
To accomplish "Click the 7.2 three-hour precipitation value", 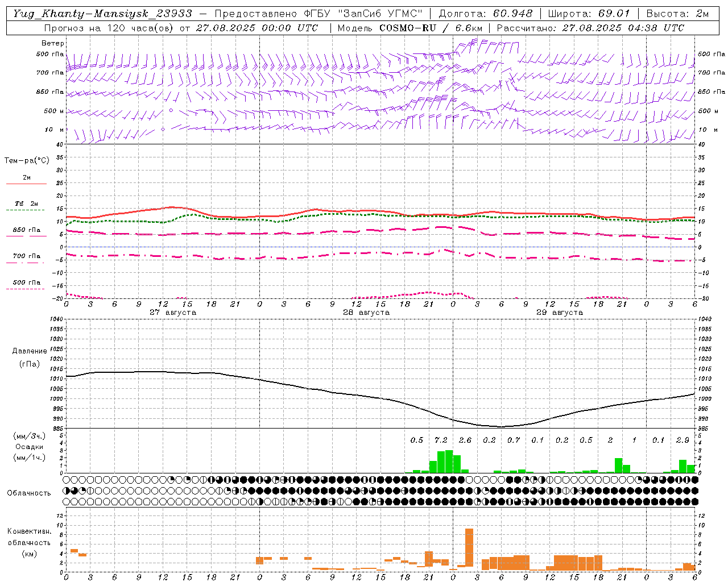I will pos(441,440).
